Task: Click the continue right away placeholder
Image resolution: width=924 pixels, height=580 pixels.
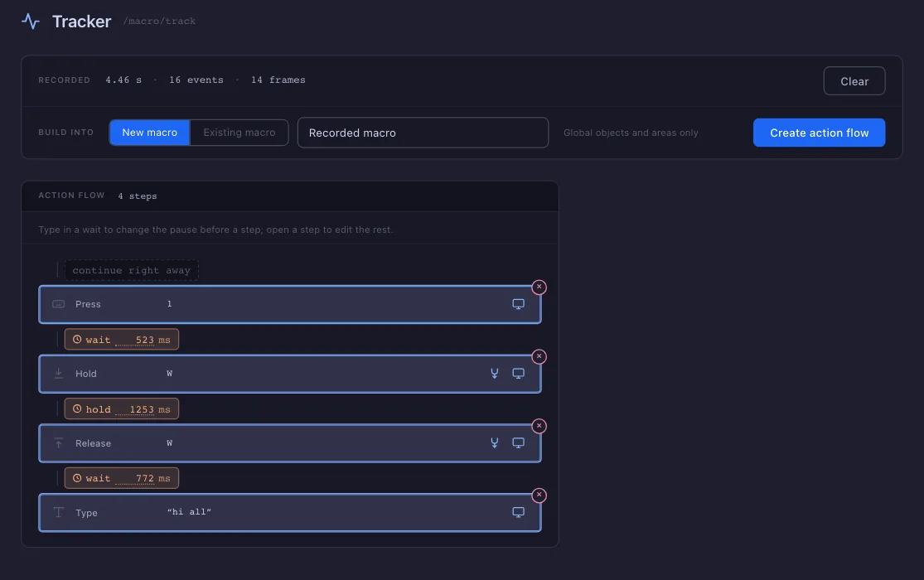Action: 132,271
